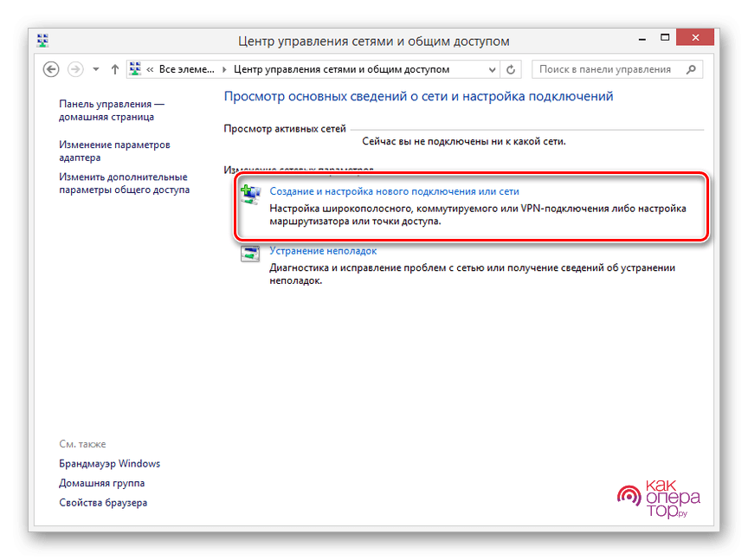The height and width of the screenshot is (560, 748).
Task: Open "Брандмауэр Windows" under См. также
Action: pyautogui.click(x=109, y=464)
